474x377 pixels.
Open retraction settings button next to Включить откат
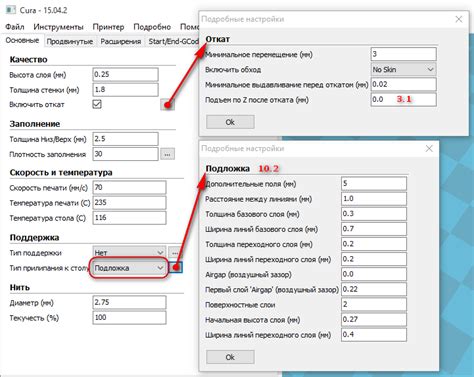[168, 104]
